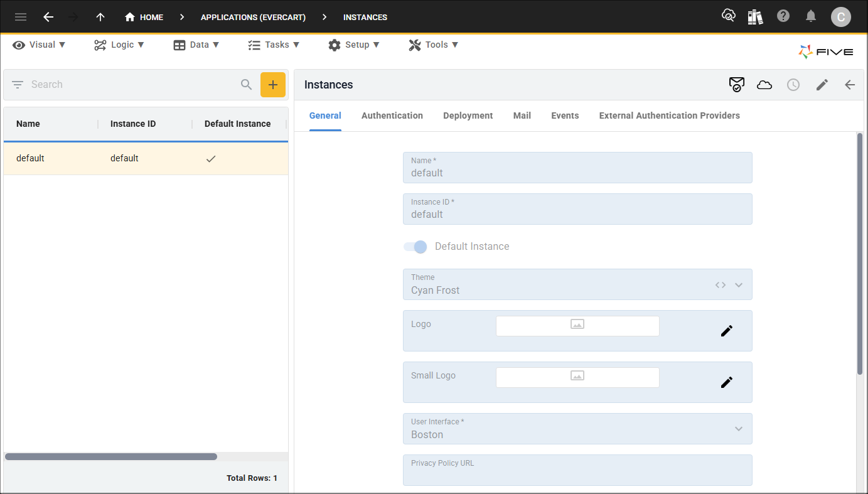
Task: Expand the Theme dropdown
Action: 738,284
